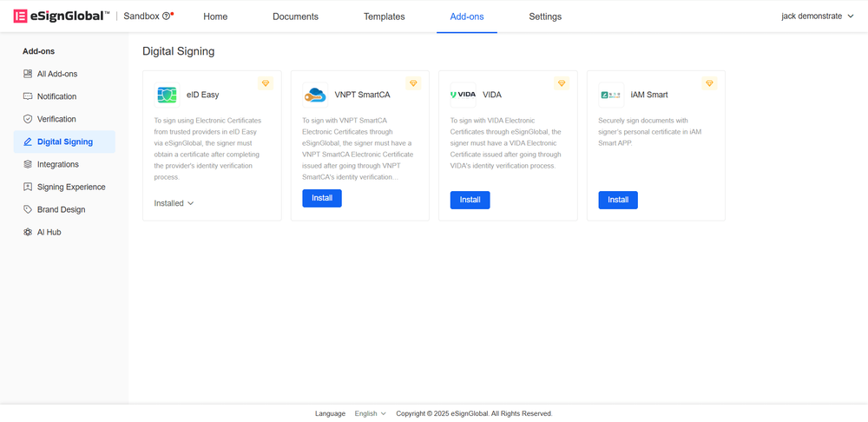The height and width of the screenshot is (422, 868).
Task: Click the Sandbox help question mark icon
Action: point(167,16)
